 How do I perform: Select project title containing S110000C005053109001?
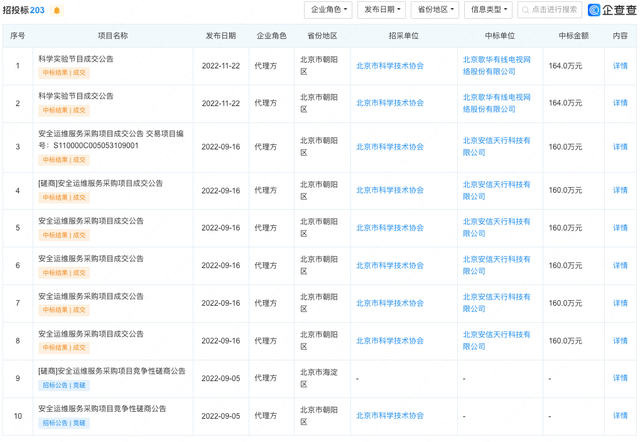111,140
